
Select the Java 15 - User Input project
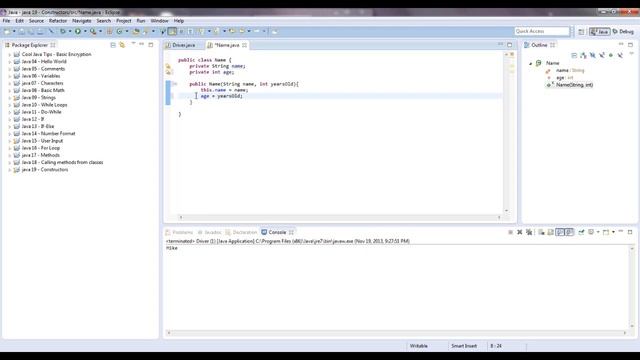tap(38, 141)
